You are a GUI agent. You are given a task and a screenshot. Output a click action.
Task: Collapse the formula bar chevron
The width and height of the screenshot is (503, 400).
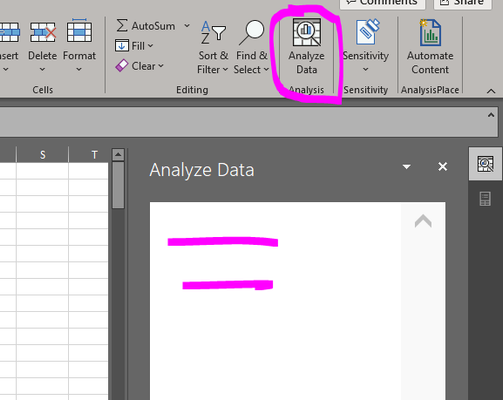(491, 115)
